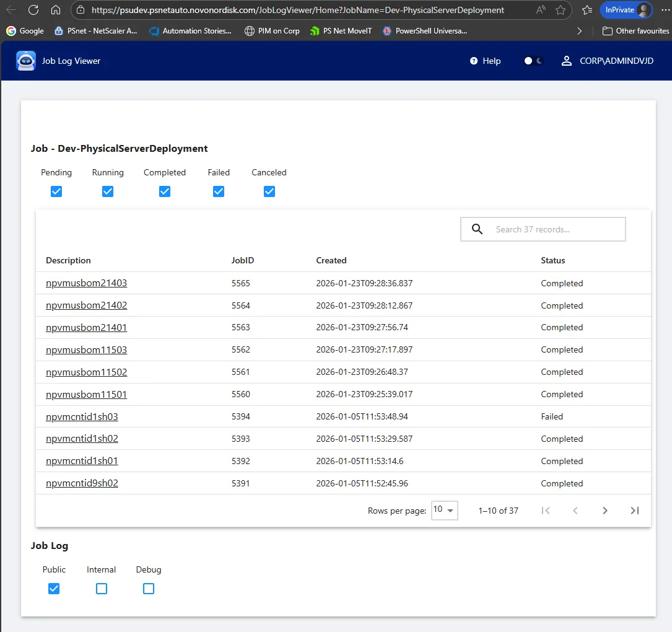Reload the page with the browser refresh icon
The width and height of the screenshot is (672, 632).
(x=33, y=10)
